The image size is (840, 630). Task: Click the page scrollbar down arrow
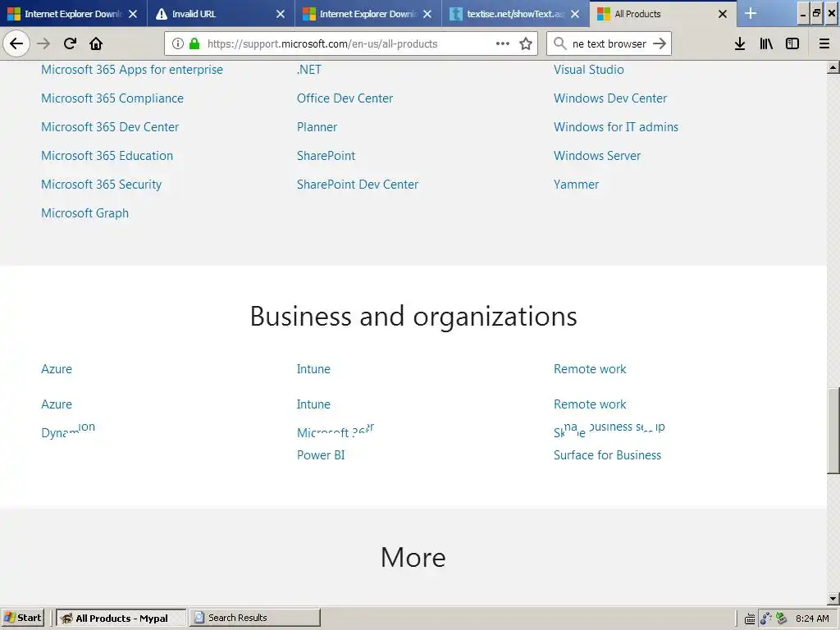pos(833,599)
